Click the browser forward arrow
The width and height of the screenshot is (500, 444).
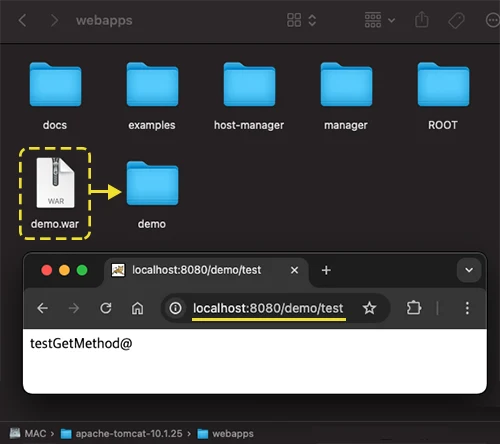click(x=74, y=308)
